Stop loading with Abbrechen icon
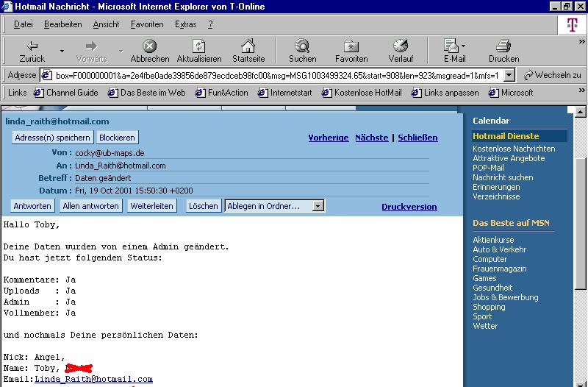This screenshot has height=387, width=588. tap(149, 46)
